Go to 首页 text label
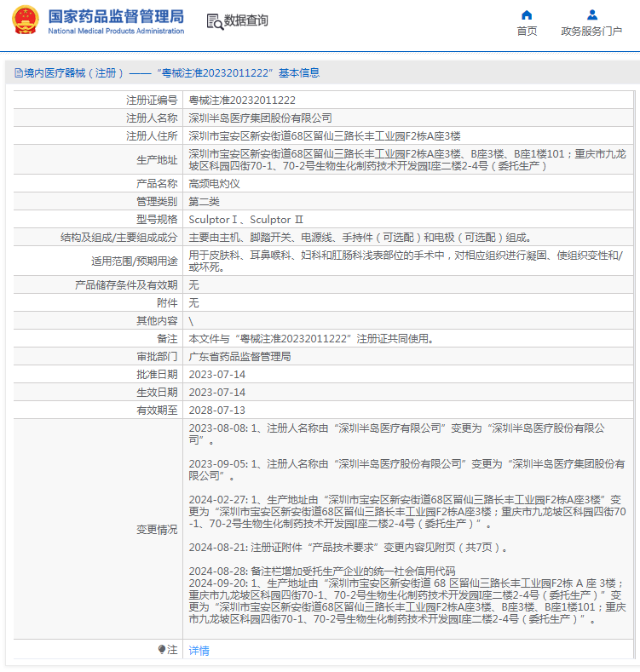The height and width of the screenshot is (672, 640). [x=527, y=32]
